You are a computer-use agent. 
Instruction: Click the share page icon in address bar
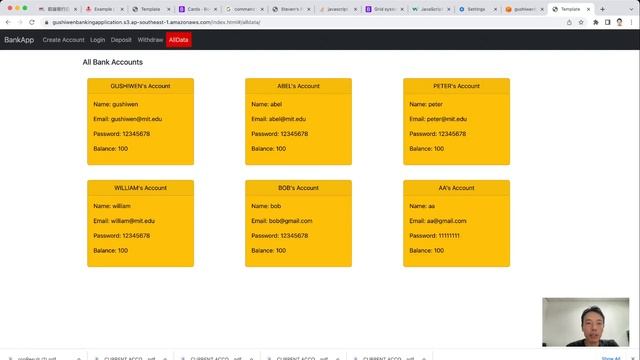(x=569, y=22)
